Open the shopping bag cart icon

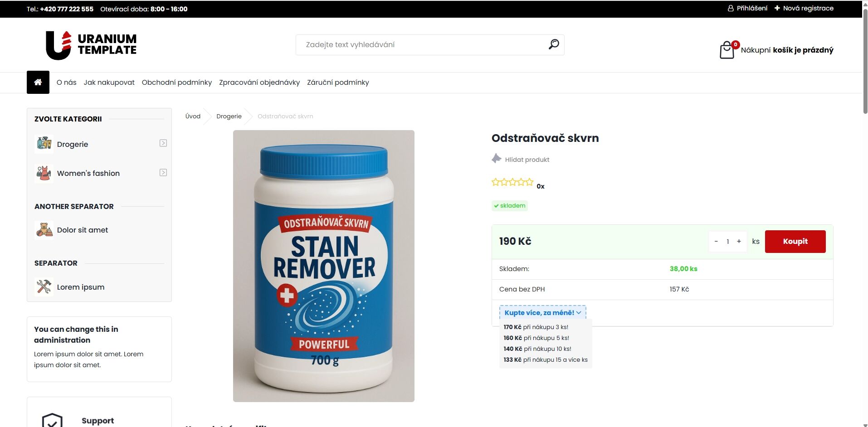727,50
